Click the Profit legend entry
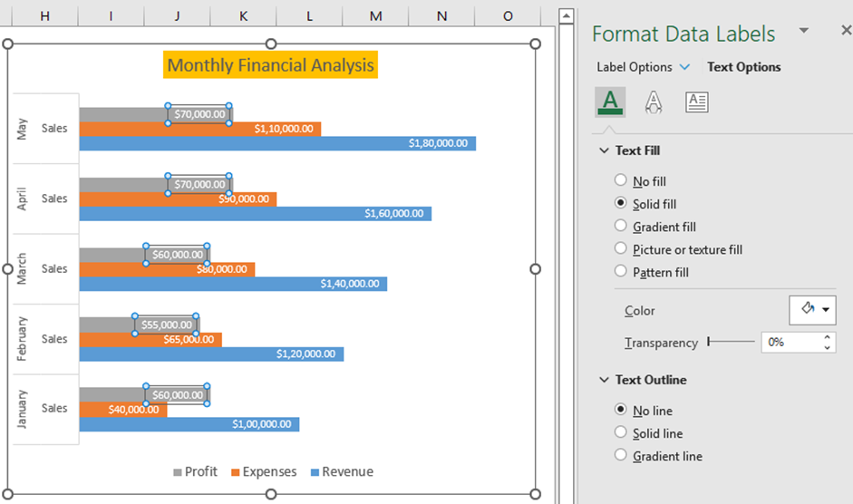Image resolution: width=853 pixels, height=504 pixels. (195, 472)
